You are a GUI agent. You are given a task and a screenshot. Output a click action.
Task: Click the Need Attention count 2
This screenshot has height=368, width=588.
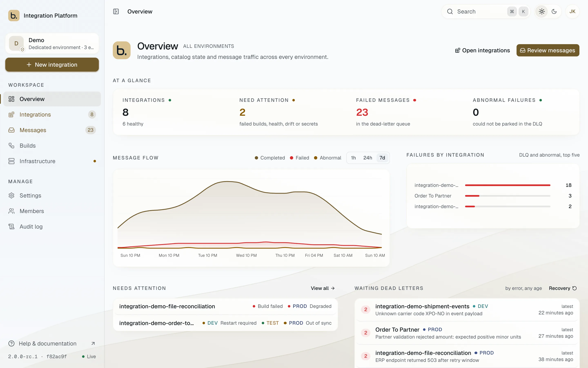point(242,112)
